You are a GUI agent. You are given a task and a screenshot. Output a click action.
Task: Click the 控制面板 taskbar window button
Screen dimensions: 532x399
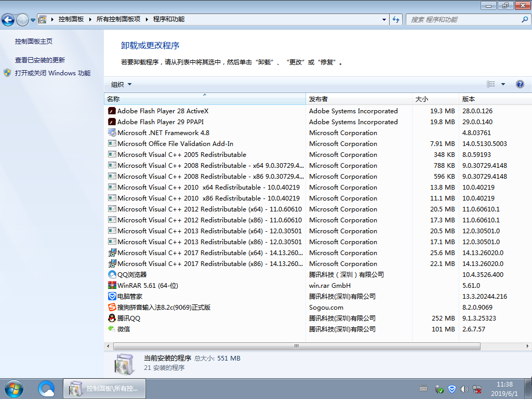[104, 389]
